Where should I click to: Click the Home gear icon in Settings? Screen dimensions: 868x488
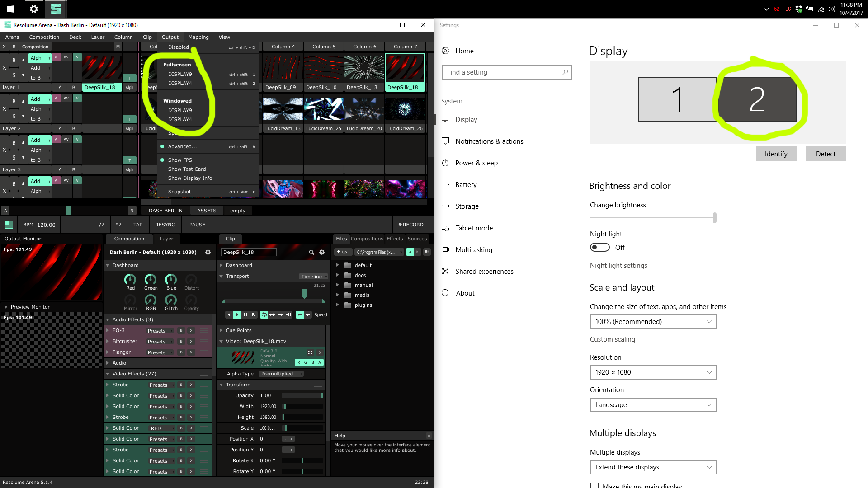(445, 51)
